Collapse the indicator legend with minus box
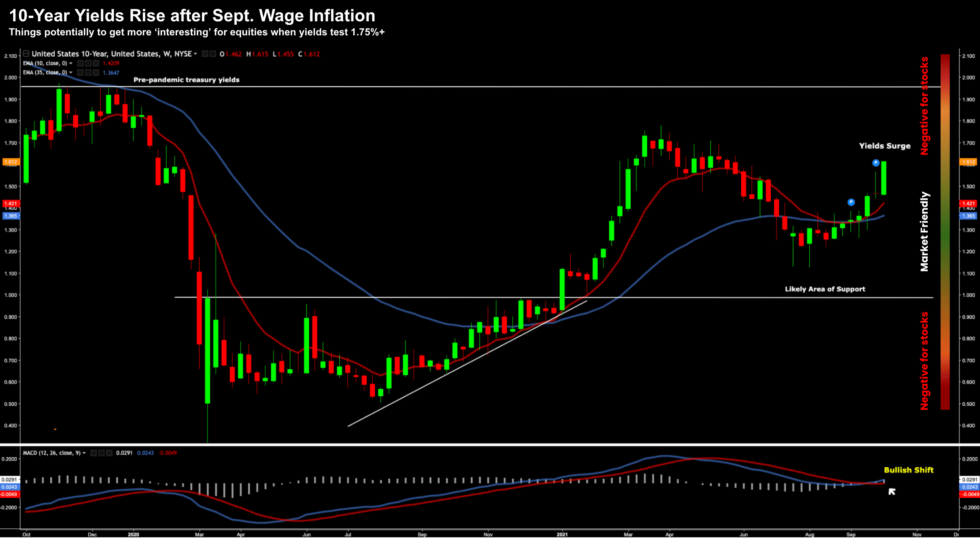Screen dimensions: 980x538 26,53
